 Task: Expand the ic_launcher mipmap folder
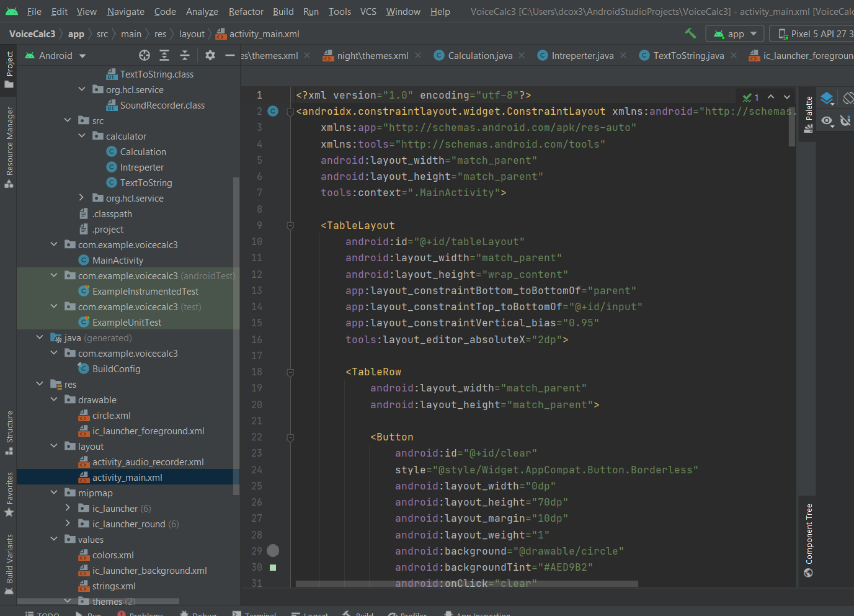tap(68, 509)
